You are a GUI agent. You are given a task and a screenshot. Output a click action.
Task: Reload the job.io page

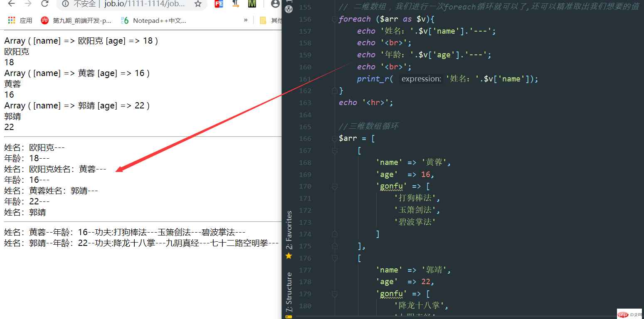pyautogui.click(x=45, y=4)
